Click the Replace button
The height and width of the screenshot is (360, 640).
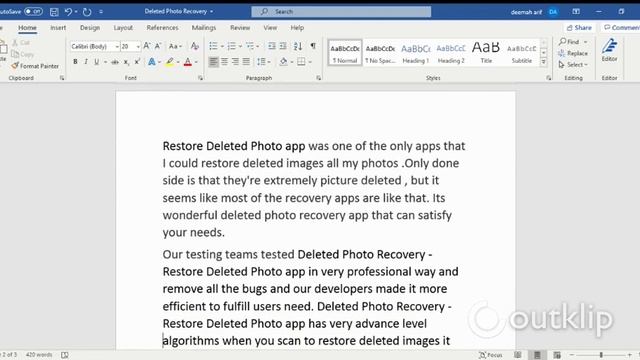[x=573, y=53]
